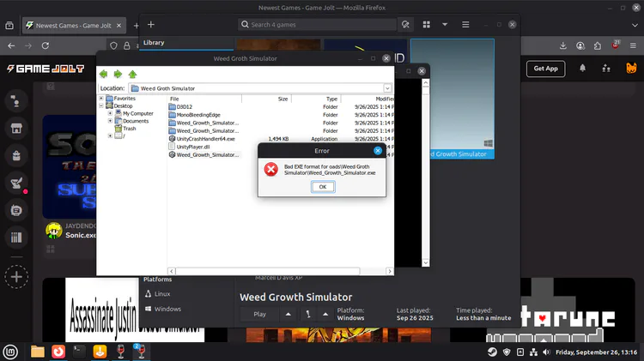
Task: Open Firefox list all tabs chevron
Action: tap(635, 26)
